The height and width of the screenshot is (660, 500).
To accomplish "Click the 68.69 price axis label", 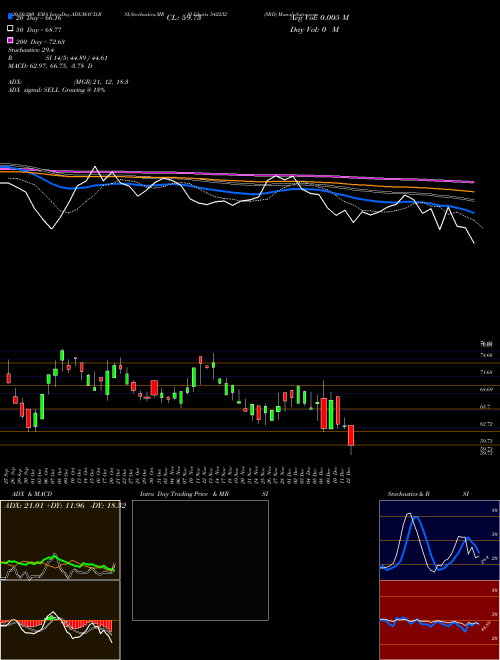I will [x=487, y=389].
